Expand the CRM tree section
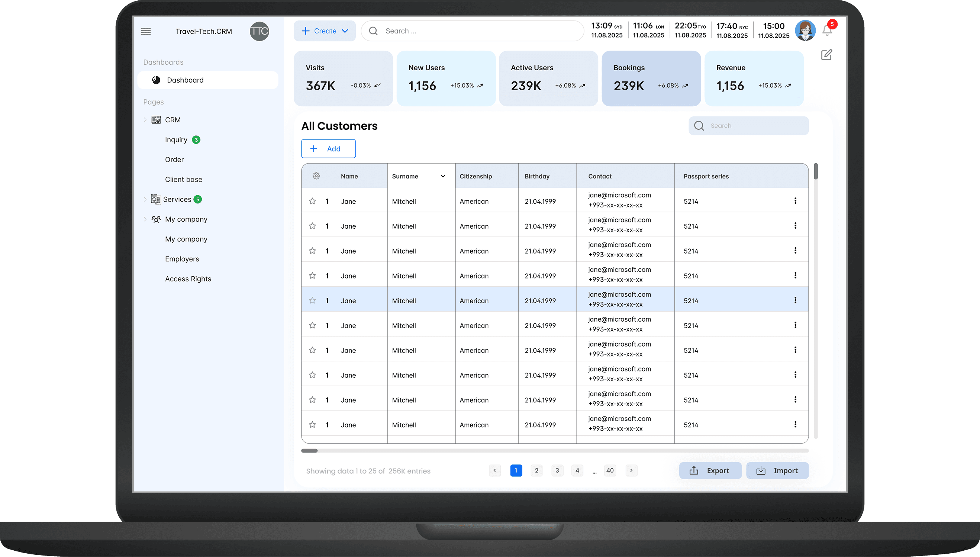Viewport: 980px width, 557px height. pyautogui.click(x=145, y=120)
